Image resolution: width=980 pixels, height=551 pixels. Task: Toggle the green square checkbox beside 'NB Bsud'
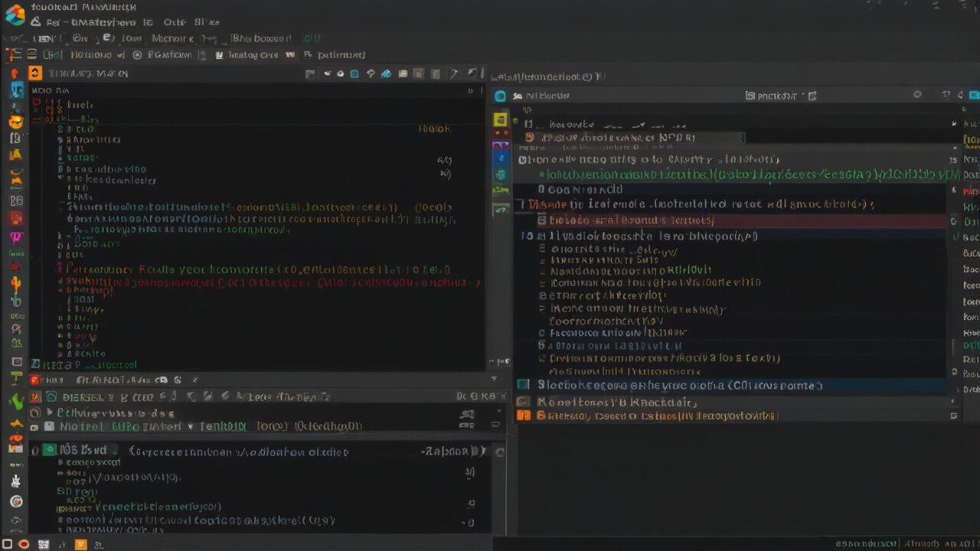click(x=49, y=451)
